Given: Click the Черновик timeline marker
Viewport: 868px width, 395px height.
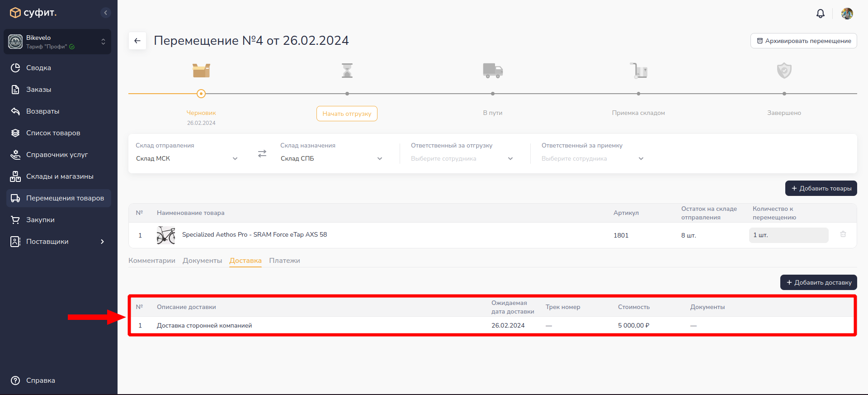Looking at the screenshot, I should (x=201, y=94).
